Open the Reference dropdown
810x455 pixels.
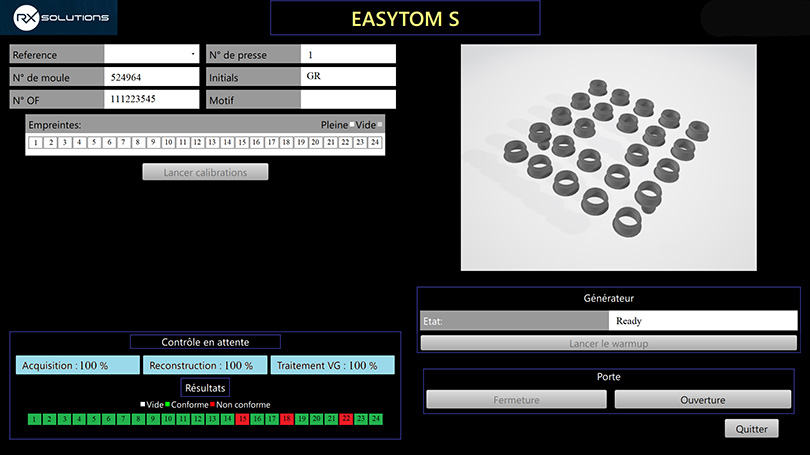(x=151, y=54)
